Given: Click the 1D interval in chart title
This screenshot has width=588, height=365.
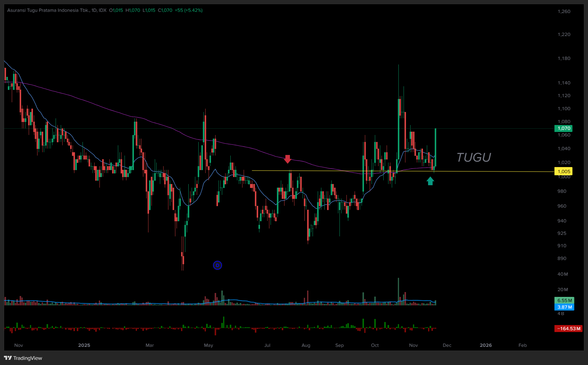Looking at the screenshot, I should tap(94, 10).
